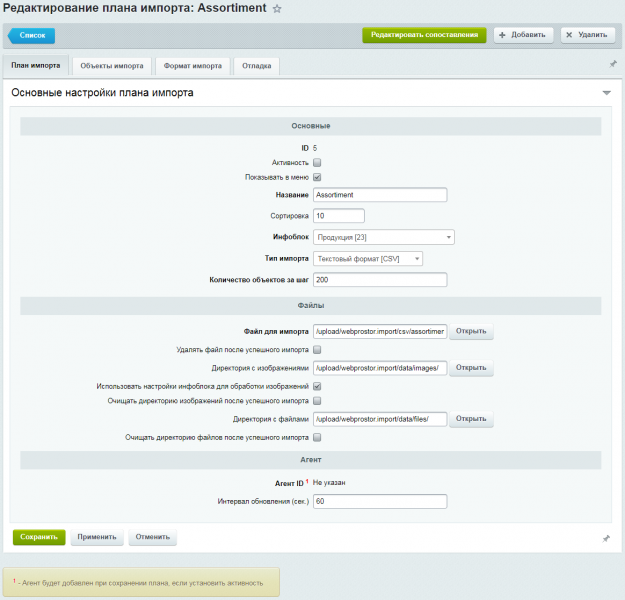Click the pin icon beside the tabs
Viewport: 625px width, 600px height.
(x=612, y=64)
